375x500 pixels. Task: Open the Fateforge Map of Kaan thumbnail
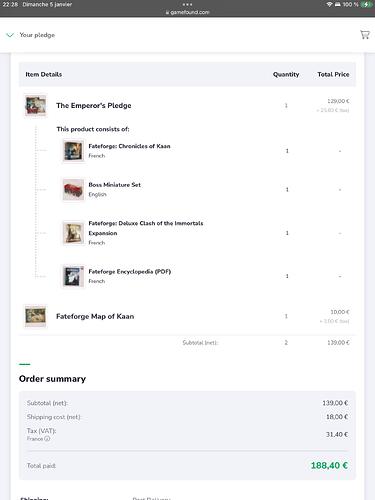point(36,316)
